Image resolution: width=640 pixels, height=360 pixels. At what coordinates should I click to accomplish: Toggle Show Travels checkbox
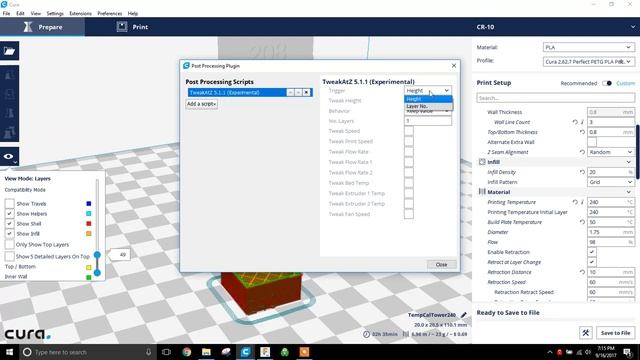pos(9,203)
